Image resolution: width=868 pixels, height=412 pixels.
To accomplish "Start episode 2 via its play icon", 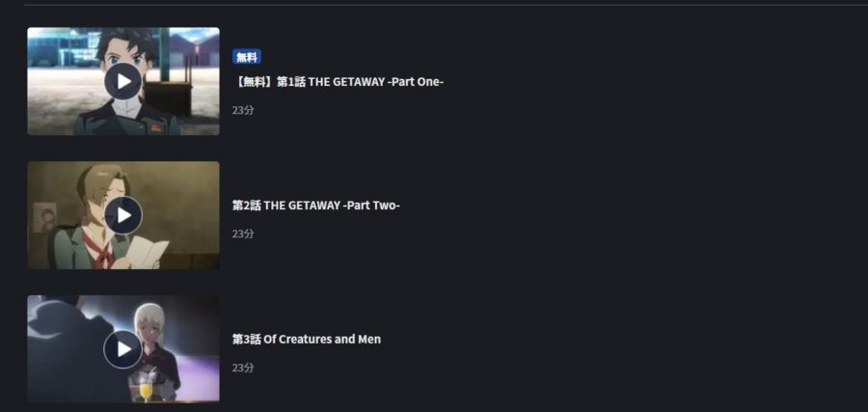I will click(x=122, y=215).
